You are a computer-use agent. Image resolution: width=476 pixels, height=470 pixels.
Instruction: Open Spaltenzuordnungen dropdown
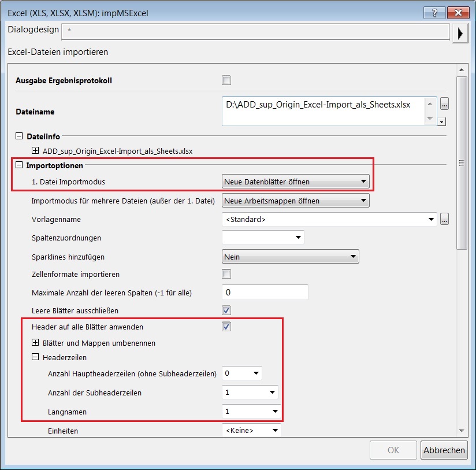pyautogui.click(x=263, y=237)
